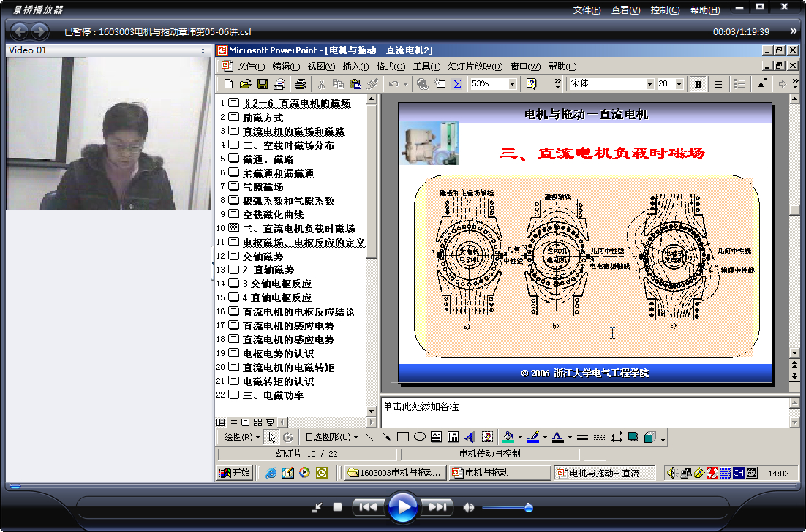Collapse the Video 01 panel chevron

[203, 50]
